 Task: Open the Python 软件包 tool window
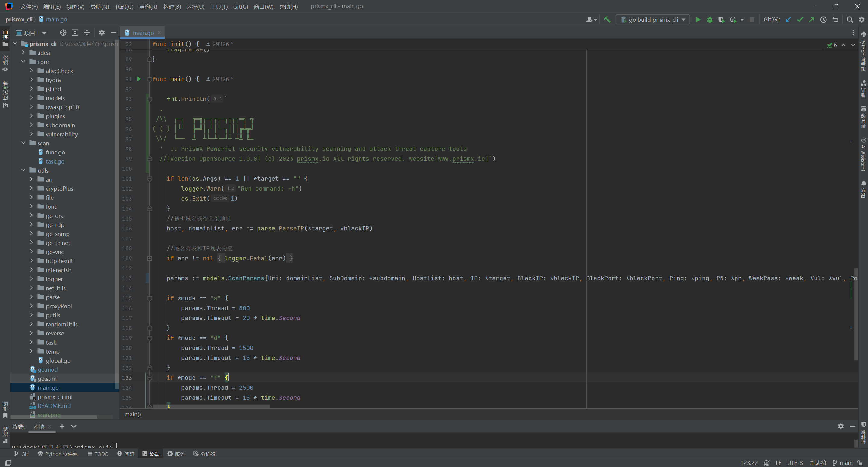click(x=58, y=454)
